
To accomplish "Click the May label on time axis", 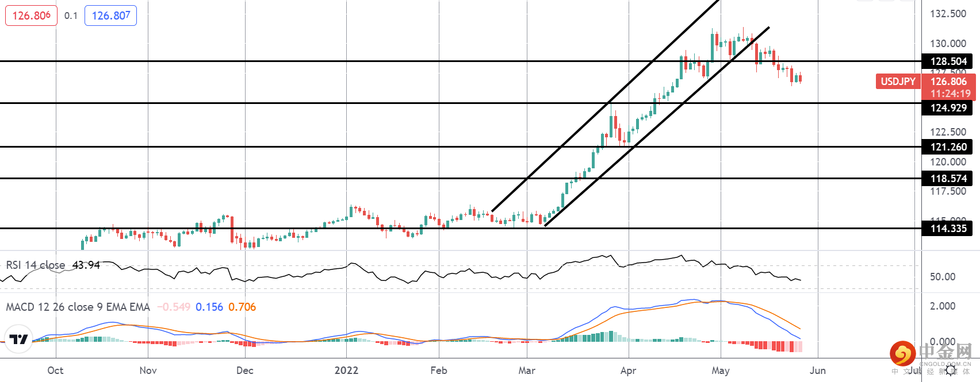I will 721,370.
